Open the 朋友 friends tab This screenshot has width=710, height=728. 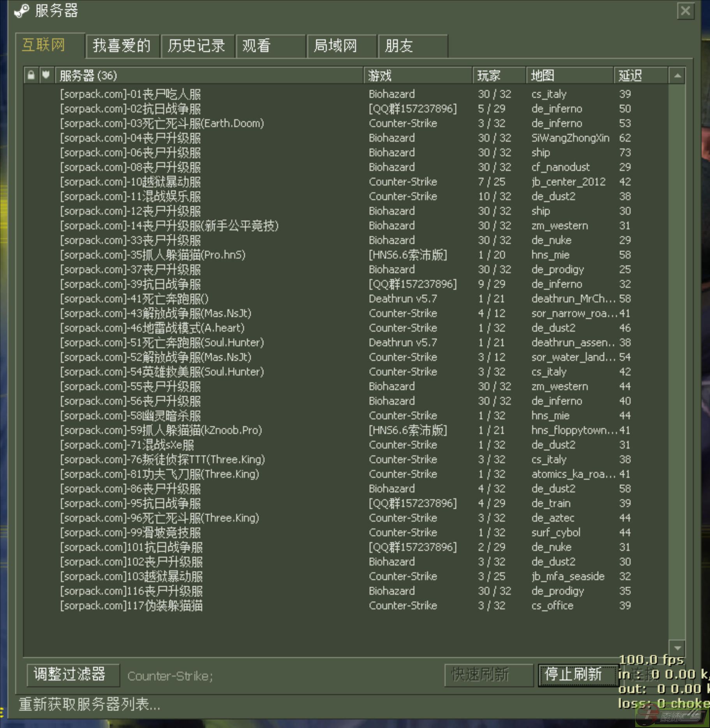[x=413, y=46]
